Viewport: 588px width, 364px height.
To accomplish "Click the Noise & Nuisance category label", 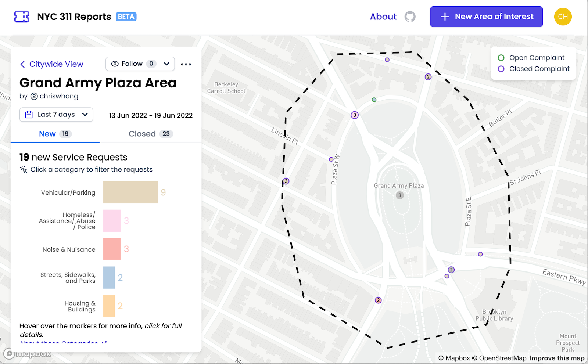I will point(69,249).
